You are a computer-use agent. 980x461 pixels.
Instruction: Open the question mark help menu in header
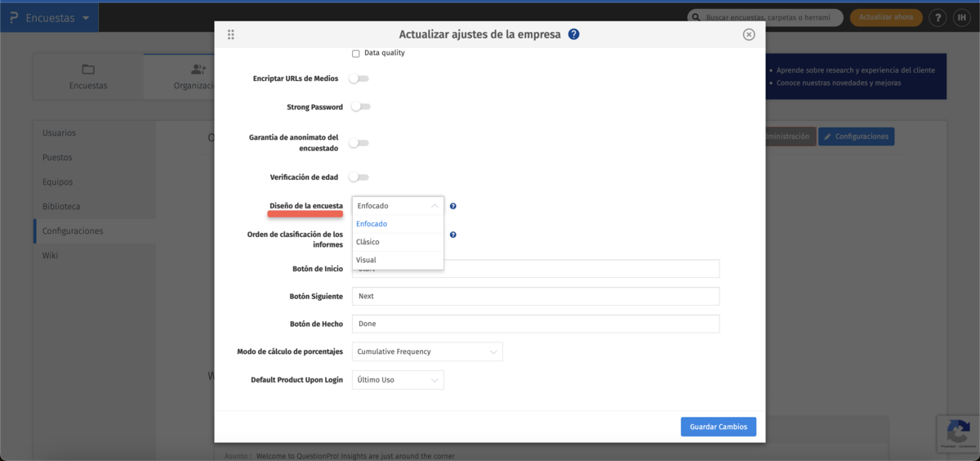pyautogui.click(x=938, y=17)
